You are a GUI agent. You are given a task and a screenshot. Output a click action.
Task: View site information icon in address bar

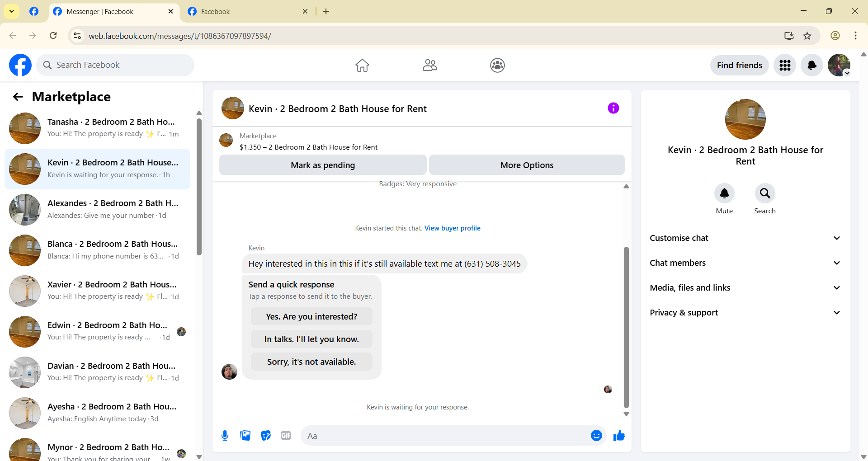point(77,36)
